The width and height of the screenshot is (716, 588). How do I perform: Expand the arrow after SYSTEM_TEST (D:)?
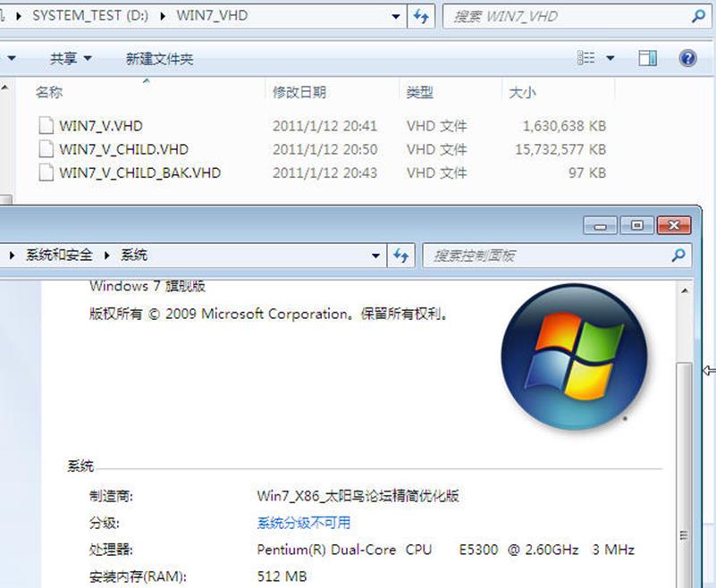click(163, 16)
